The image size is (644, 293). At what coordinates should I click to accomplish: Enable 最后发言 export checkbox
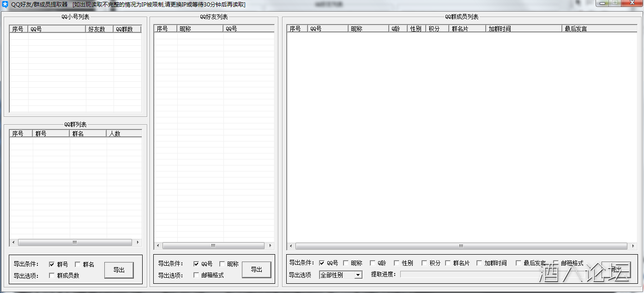[x=518, y=263]
